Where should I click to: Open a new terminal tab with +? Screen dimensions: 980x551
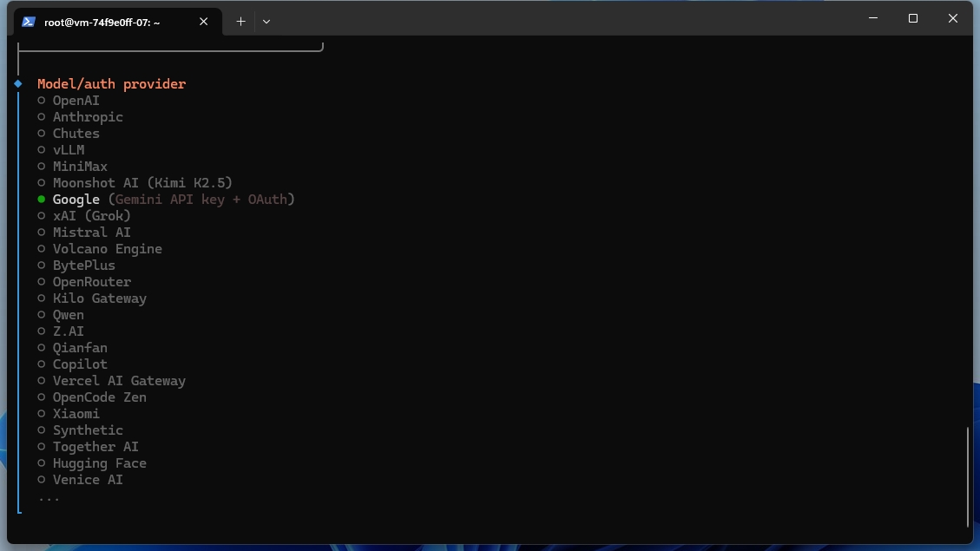pyautogui.click(x=241, y=21)
